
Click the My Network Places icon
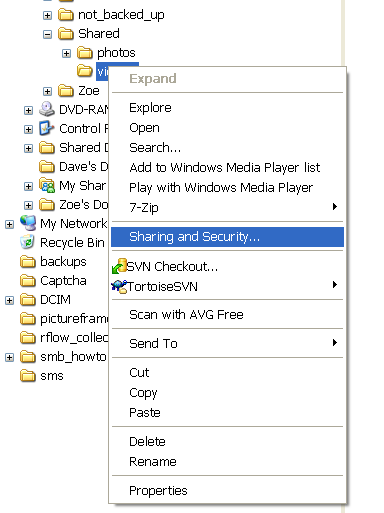(x=28, y=223)
